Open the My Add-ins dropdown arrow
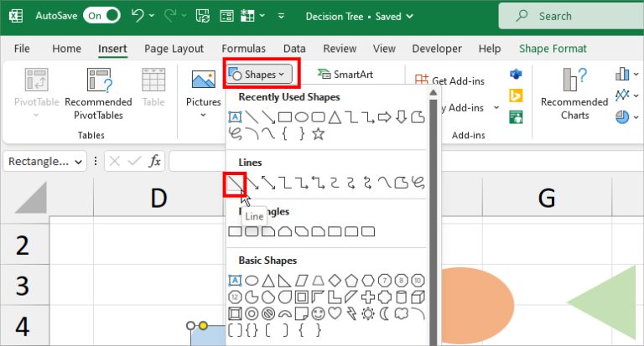The image size is (644, 346). click(496, 107)
